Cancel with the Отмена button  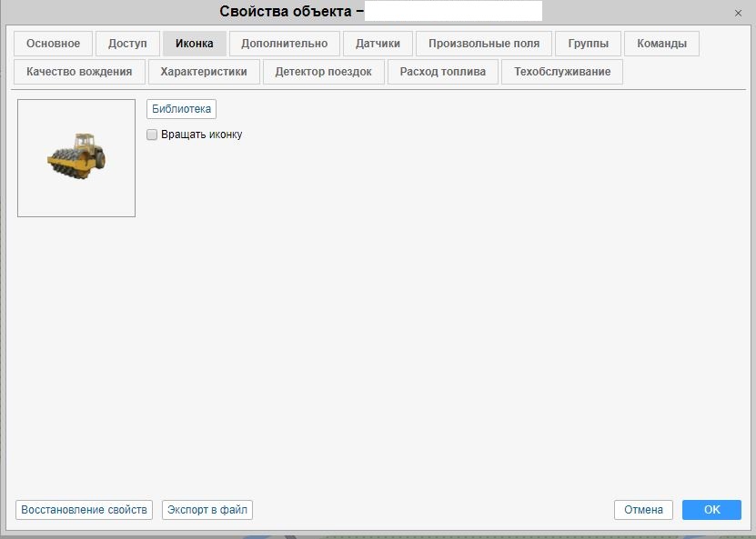(x=643, y=510)
